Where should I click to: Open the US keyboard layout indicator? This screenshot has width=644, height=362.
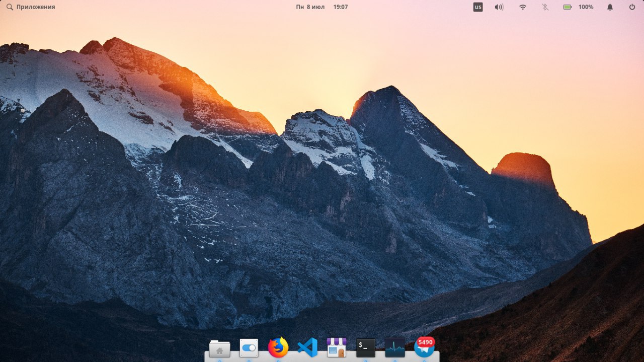point(478,7)
